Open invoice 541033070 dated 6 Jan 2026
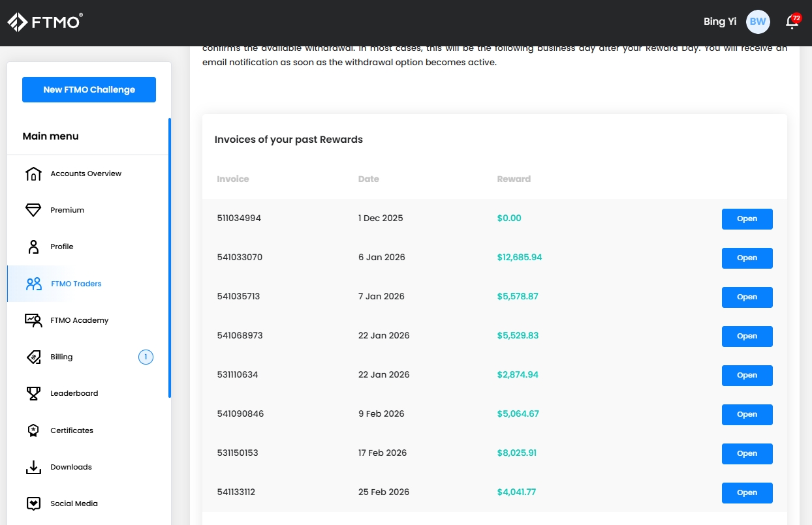The width and height of the screenshot is (812, 525). click(x=747, y=258)
